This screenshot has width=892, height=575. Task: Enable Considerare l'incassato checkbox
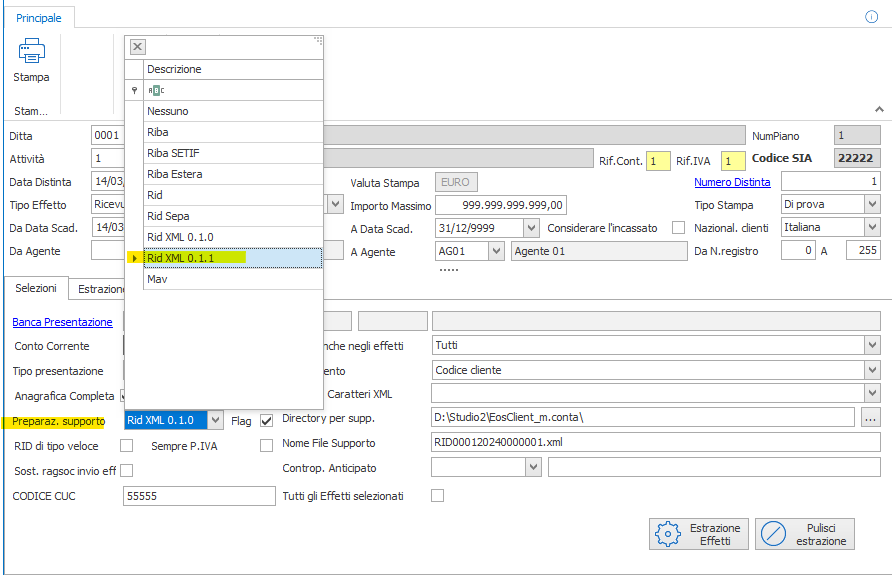tap(678, 228)
